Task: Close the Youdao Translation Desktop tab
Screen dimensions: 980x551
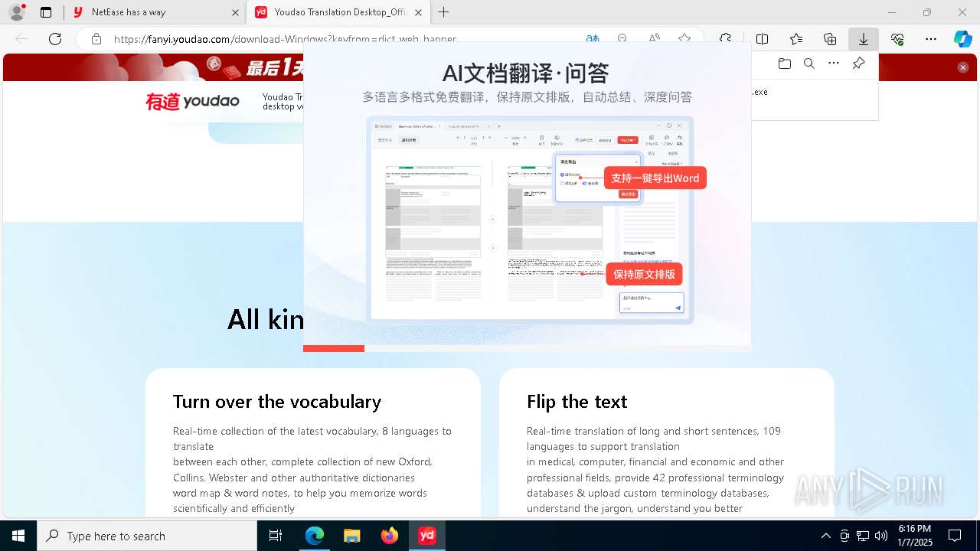Action: (418, 12)
